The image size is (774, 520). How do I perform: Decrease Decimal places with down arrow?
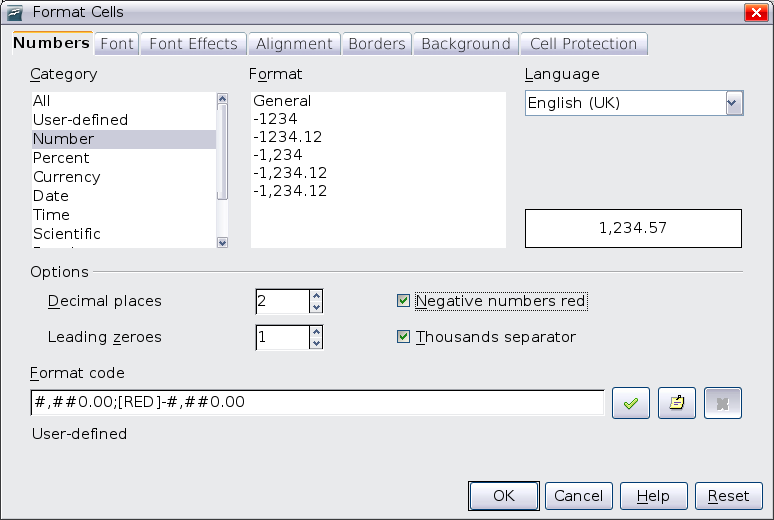[316, 307]
